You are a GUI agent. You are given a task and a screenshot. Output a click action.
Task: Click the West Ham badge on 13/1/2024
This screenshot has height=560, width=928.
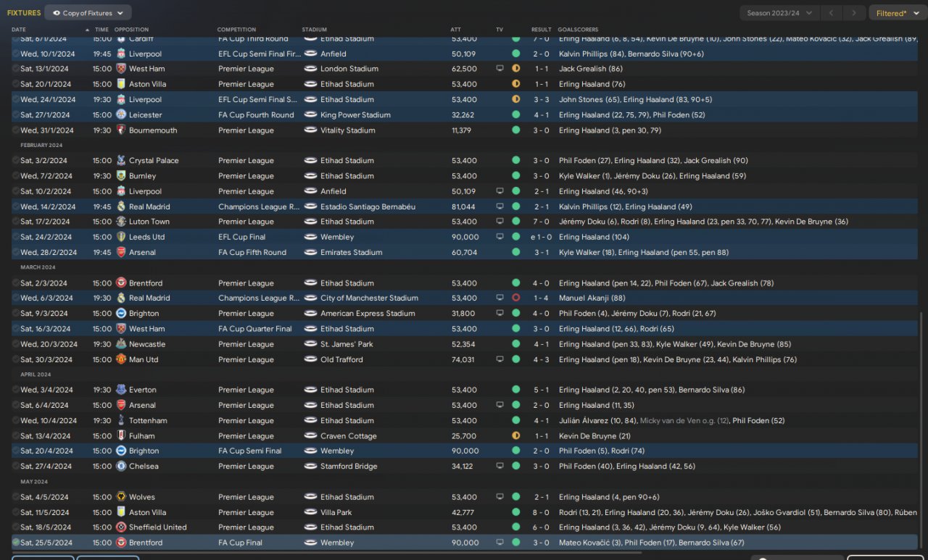click(x=121, y=69)
